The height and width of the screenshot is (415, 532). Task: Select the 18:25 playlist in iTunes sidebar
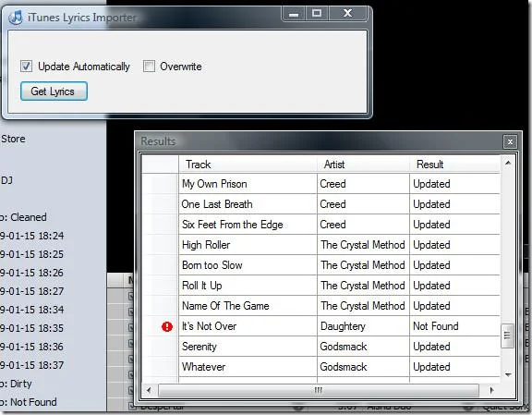point(31,254)
